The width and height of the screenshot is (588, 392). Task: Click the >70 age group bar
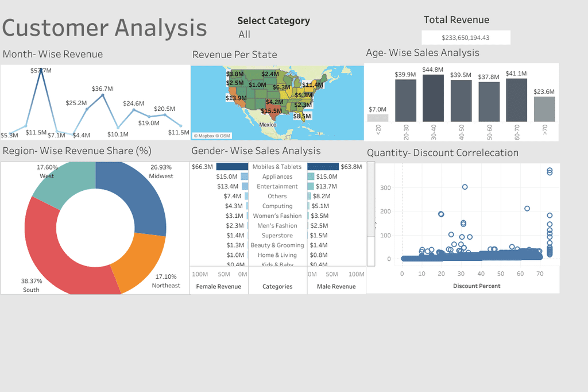pyautogui.click(x=544, y=109)
